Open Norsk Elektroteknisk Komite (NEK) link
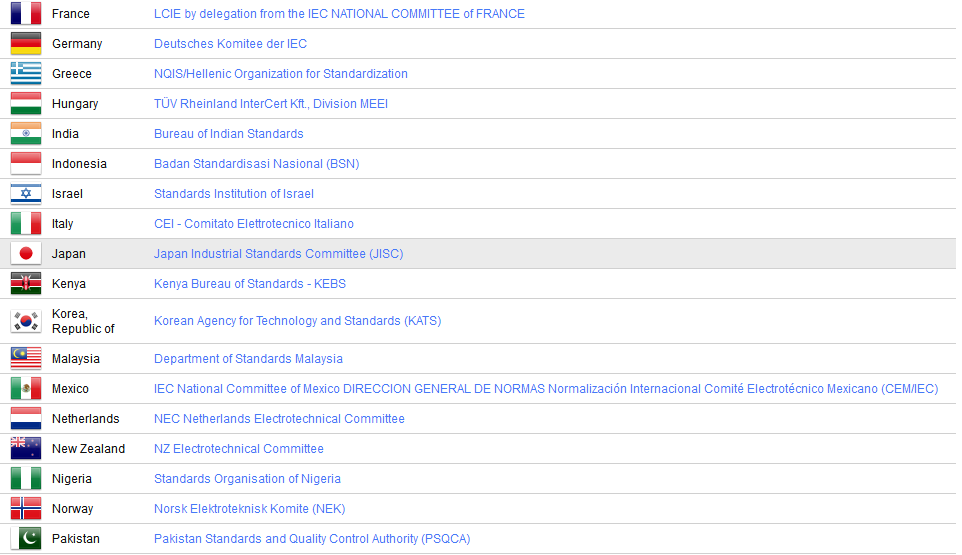 click(249, 509)
